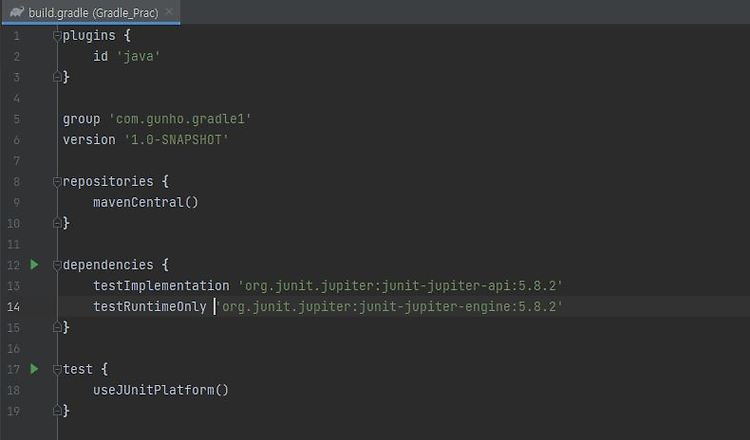Image resolution: width=750 pixels, height=440 pixels.
Task: Click the repositories keyword on line 8
Action: [x=108, y=181]
